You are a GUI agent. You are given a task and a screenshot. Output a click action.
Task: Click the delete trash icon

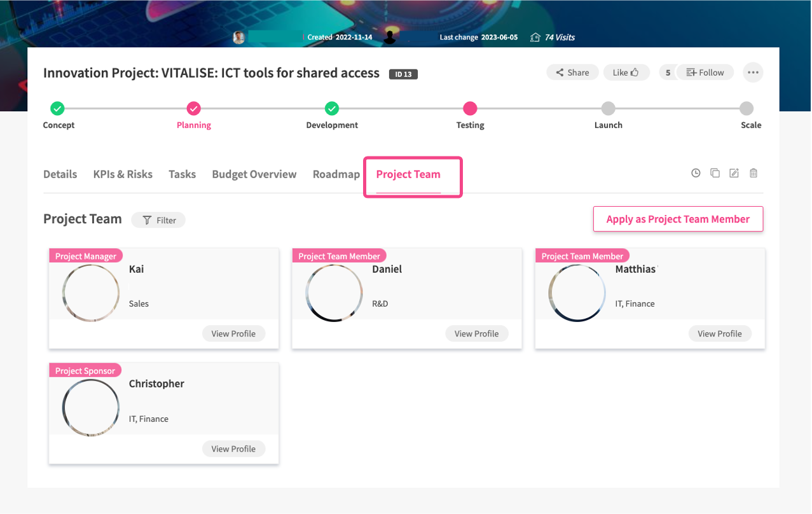tap(754, 173)
